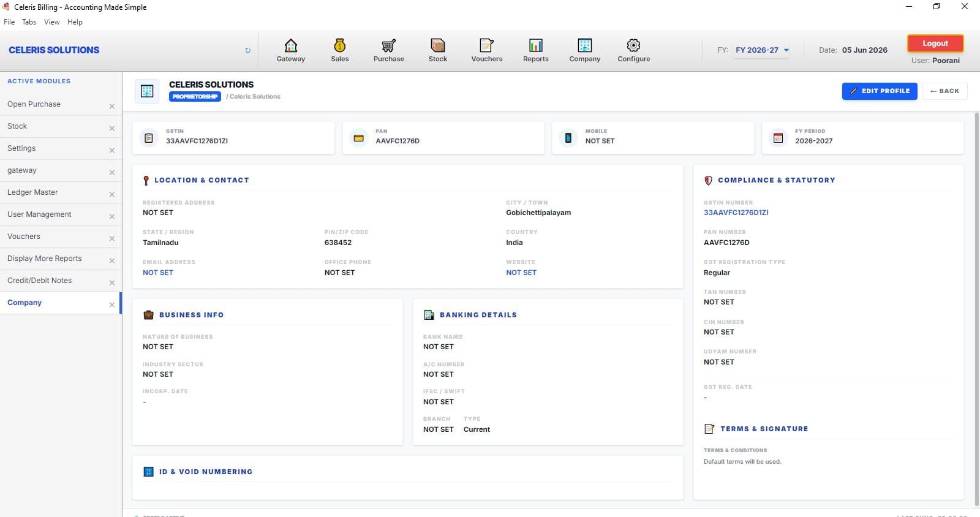980x517 pixels.
Task: Close the Vouchers module tab
Action: pos(112,238)
